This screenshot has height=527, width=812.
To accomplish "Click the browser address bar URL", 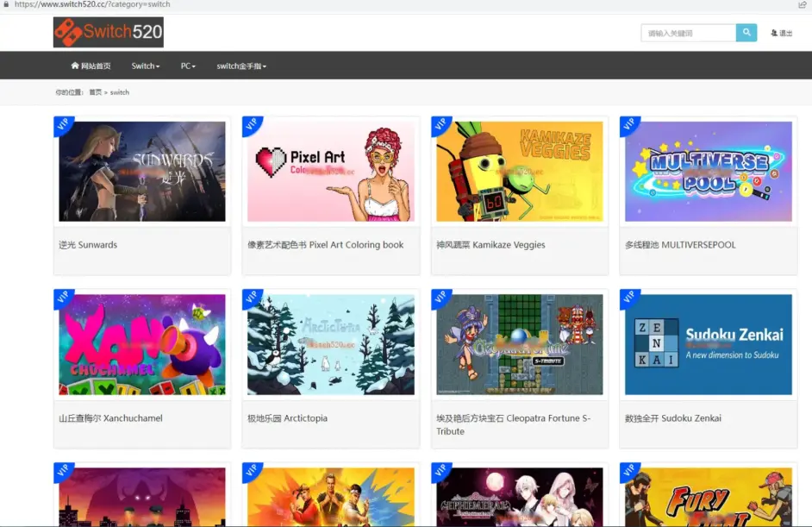I will [92, 4].
